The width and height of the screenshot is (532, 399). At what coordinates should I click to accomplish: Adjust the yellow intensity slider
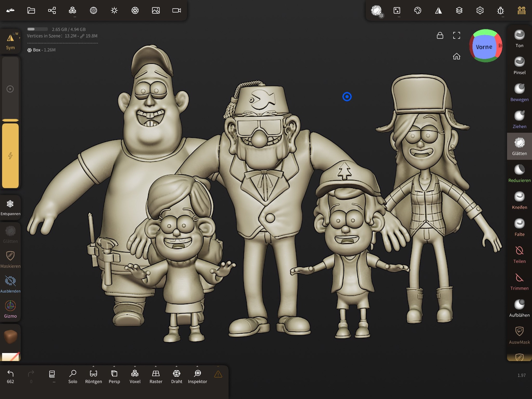[x=10, y=156]
